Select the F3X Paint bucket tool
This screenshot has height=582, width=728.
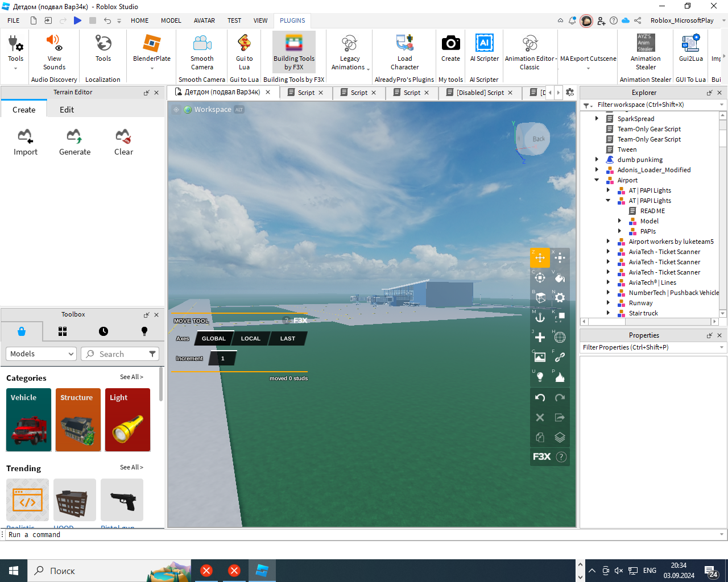tap(560, 277)
